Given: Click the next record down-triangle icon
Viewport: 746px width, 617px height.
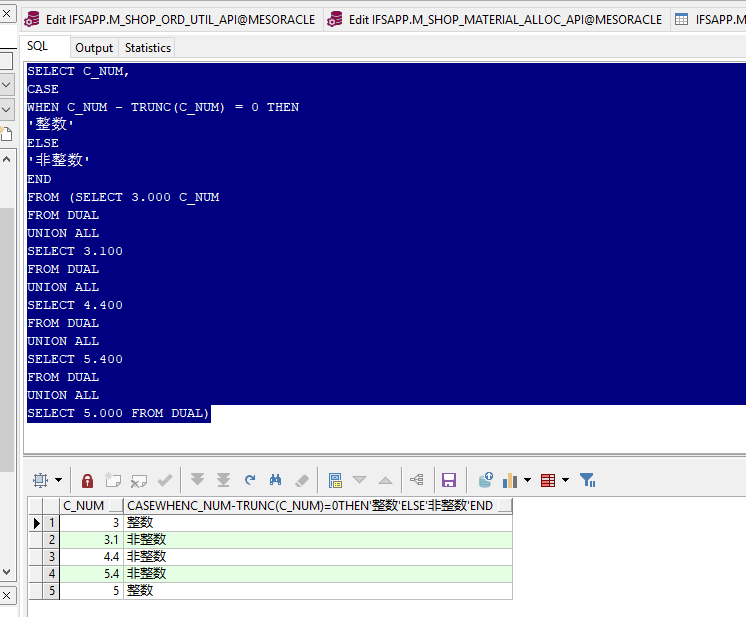Looking at the screenshot, I should 360,480.
